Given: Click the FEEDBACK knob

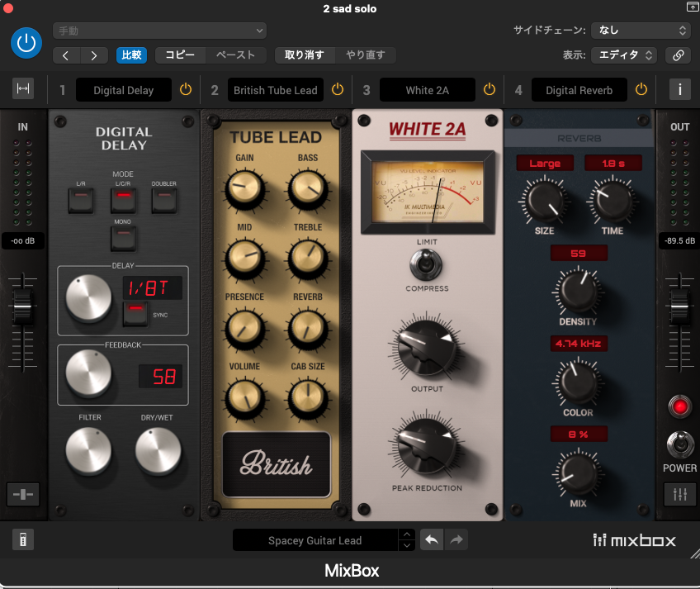Looking at the screenshot, I should pyautogui.click(x=88, y=373).
